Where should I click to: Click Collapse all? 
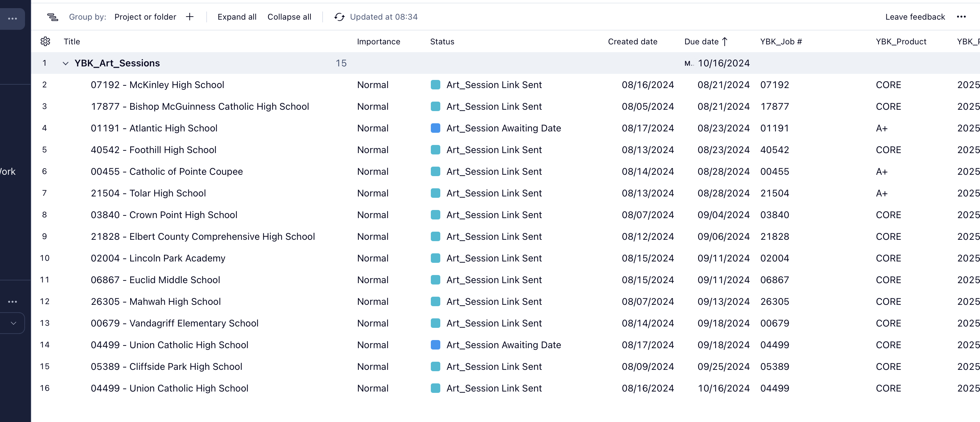pos(289,17)
